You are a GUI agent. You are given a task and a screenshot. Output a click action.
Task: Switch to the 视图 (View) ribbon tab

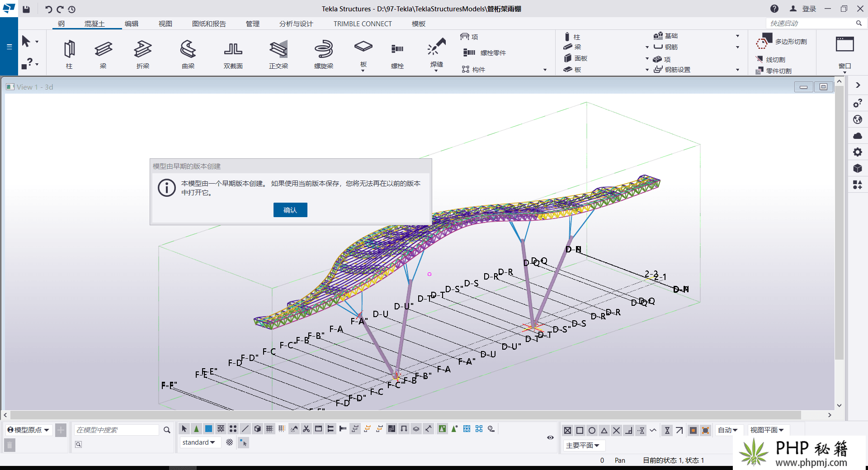[x=165, y=24]
